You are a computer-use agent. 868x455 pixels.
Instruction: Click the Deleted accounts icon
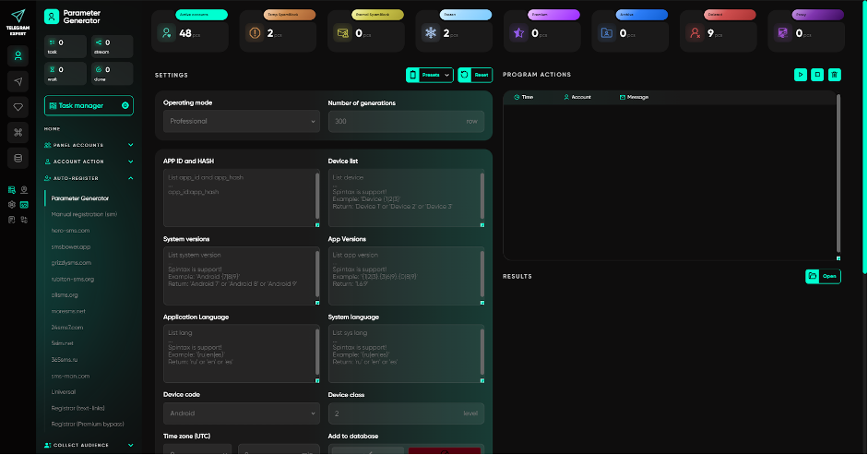click(x=695, y=33)
